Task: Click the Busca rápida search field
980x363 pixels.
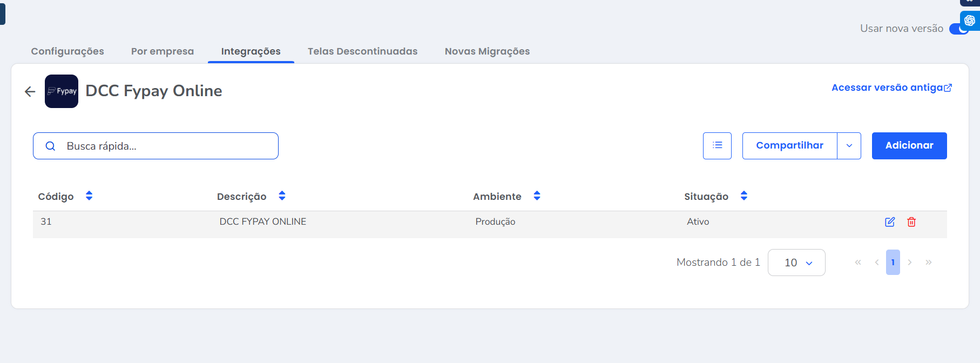Action: coord(162,146)
